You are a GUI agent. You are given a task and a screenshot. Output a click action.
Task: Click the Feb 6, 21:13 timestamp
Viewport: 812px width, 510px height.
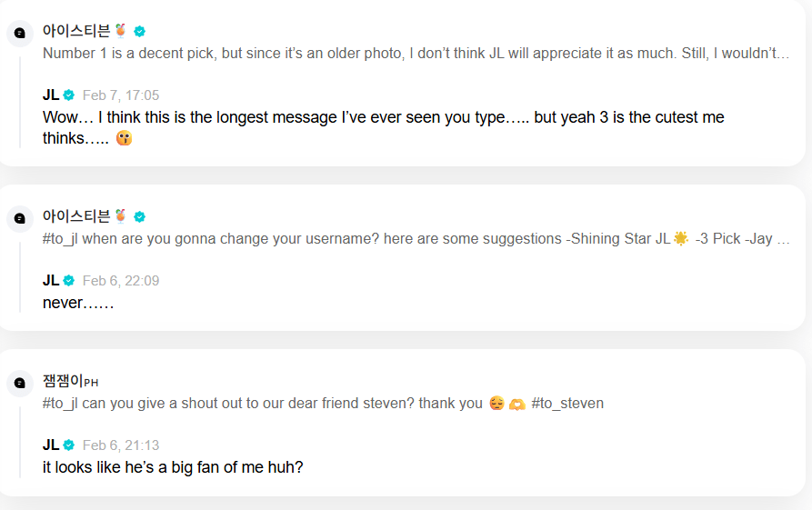click(x=121, y=445)
